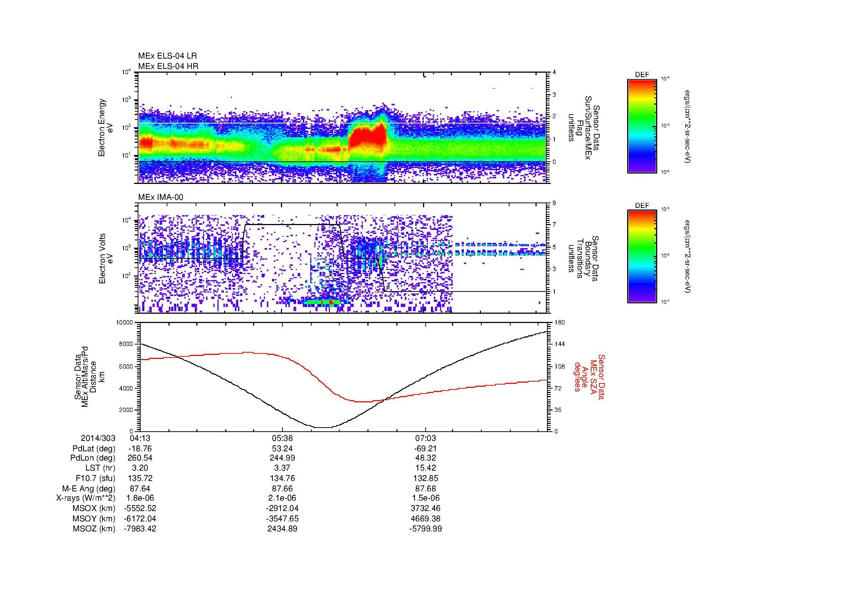
Task: Select the 'MEx ELS-04 LR' title
Action: [x=167, y=56]
